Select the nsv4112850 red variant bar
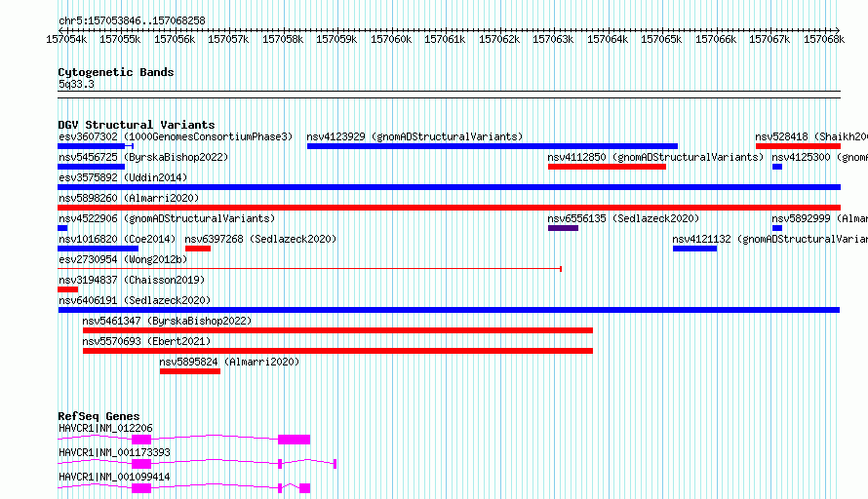Image resolution: width=868 pixels, height=499 pixels. click(607, 167)
